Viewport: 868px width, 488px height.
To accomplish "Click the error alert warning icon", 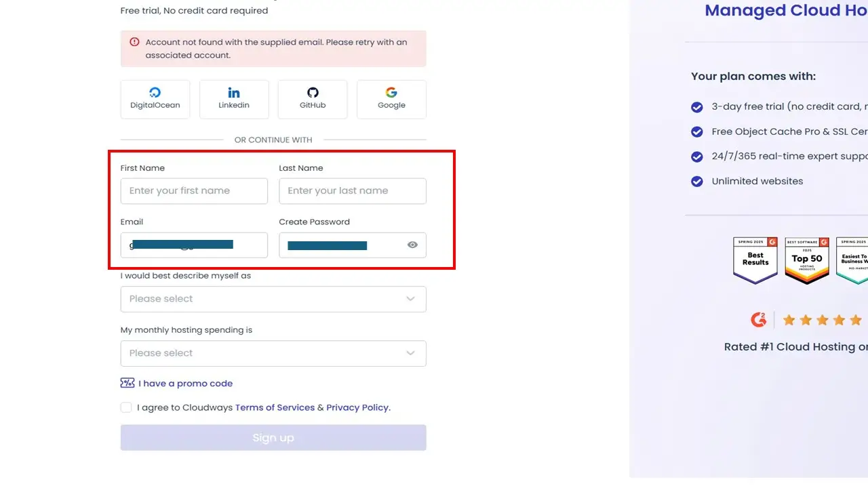I will pos(134,42).
